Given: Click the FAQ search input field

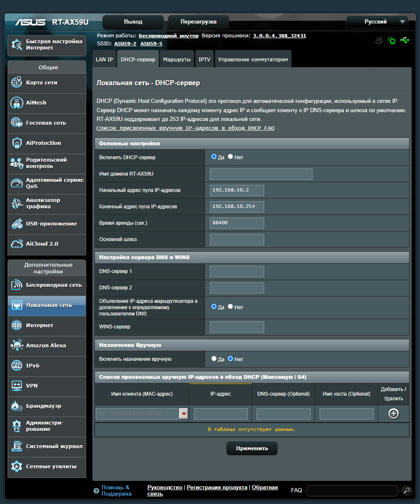Looking at the screenshot, I should coord(352,491).
